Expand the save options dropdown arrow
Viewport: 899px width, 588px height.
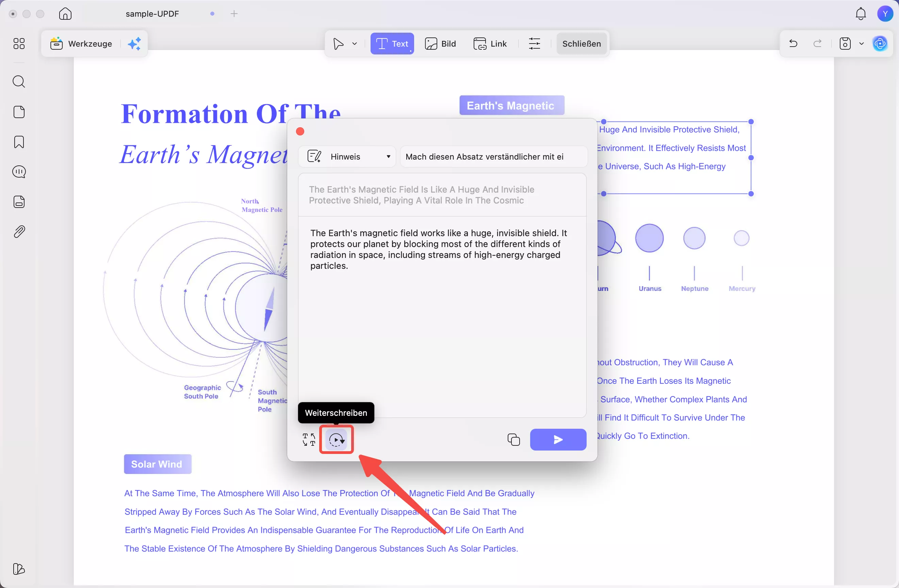pos(861,44)
